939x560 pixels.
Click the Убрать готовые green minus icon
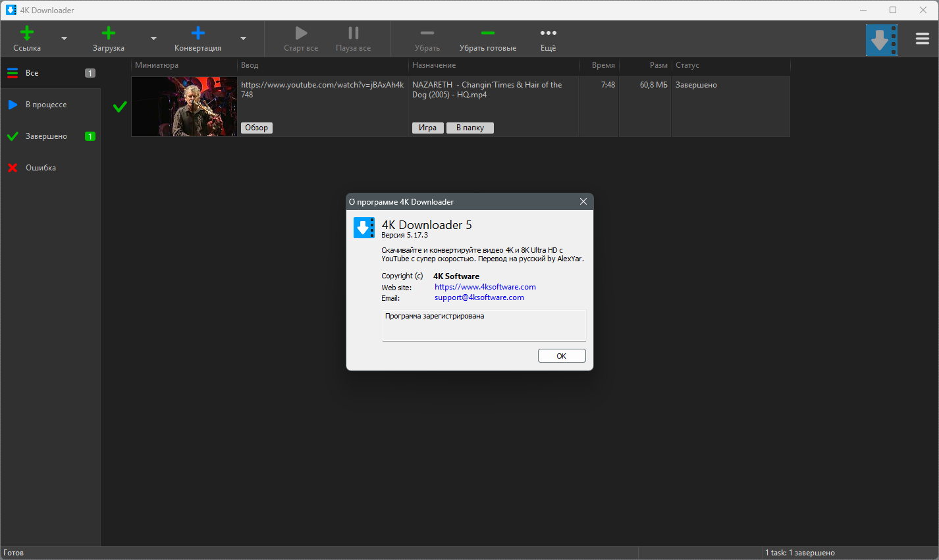[488, 33]
